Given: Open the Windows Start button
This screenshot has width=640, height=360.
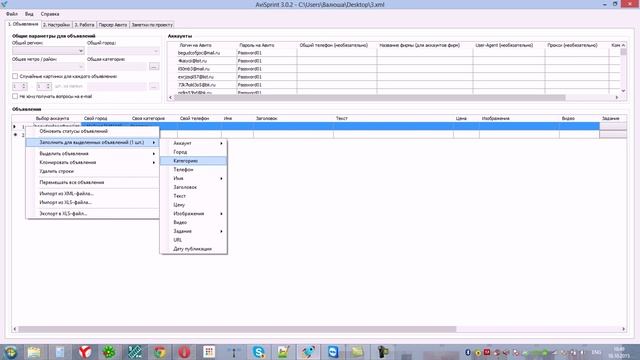Looking at the screenshot, I should click(11, 352).
